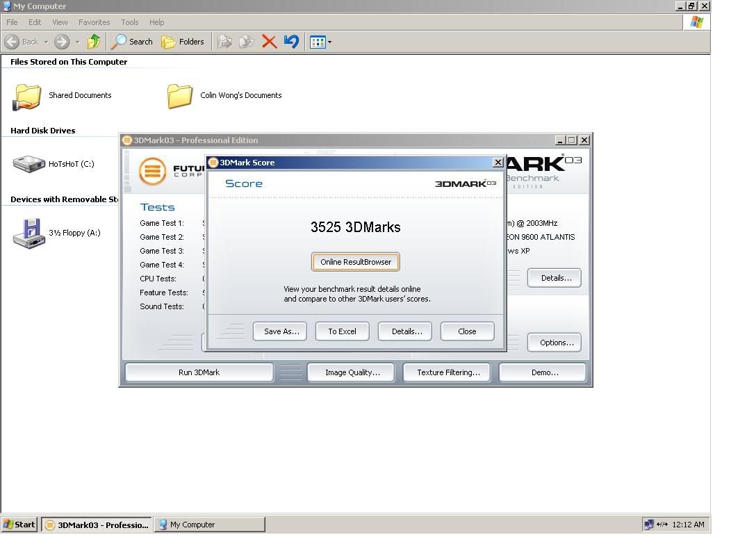The image size is (747, 560).
Task: Open the Forward history dropdown arrow
Action: [x=78, y=42]
